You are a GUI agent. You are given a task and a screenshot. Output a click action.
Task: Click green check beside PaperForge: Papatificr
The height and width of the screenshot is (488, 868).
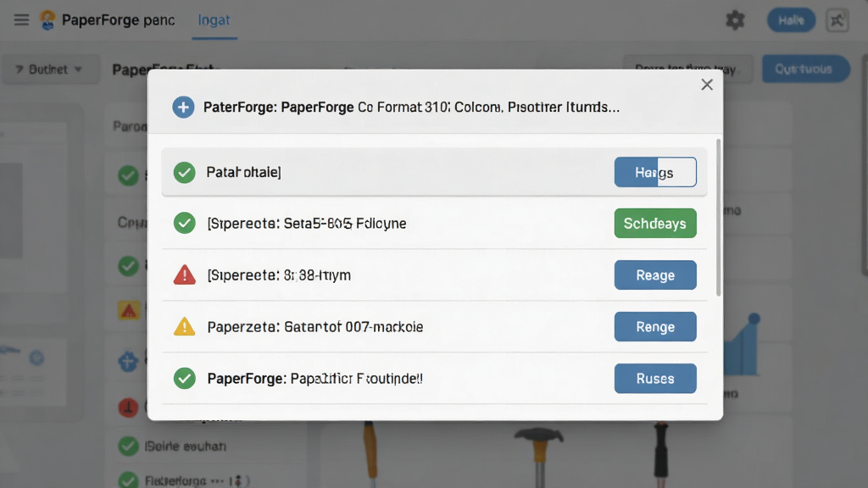[x=184, y=379]
